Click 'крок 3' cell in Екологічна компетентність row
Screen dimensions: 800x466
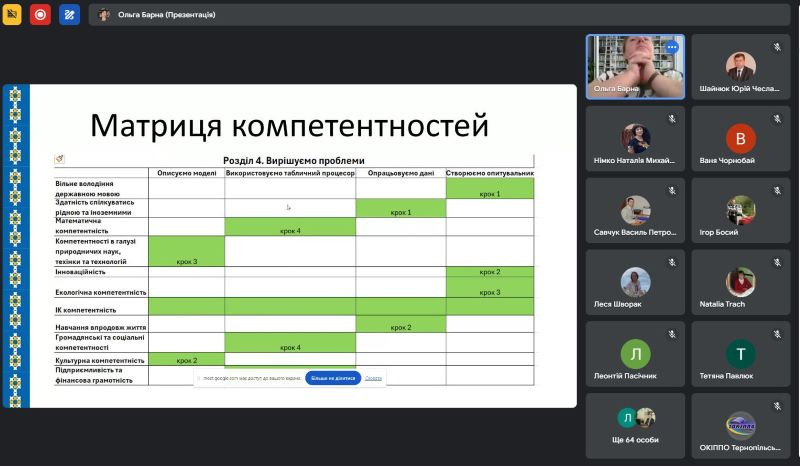pyautogui.click(x=490, y=287)
